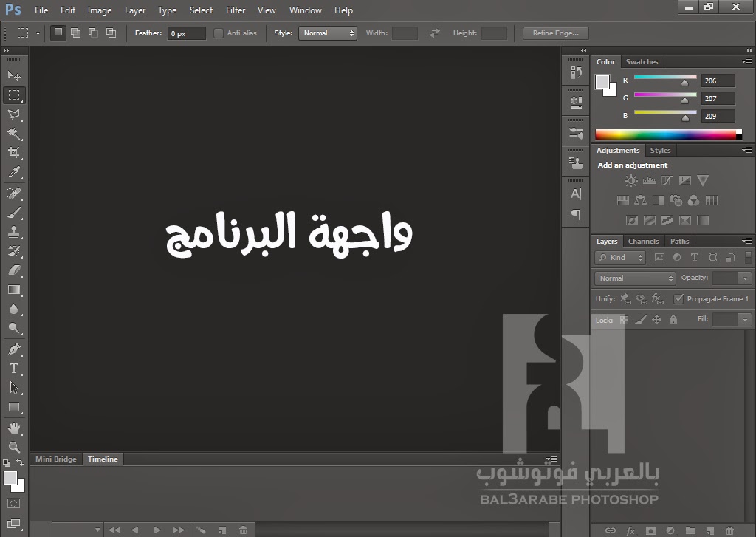Open the tool preset picker arrow
The height and width of the screenshot is (537, 756).
[38, 33]
